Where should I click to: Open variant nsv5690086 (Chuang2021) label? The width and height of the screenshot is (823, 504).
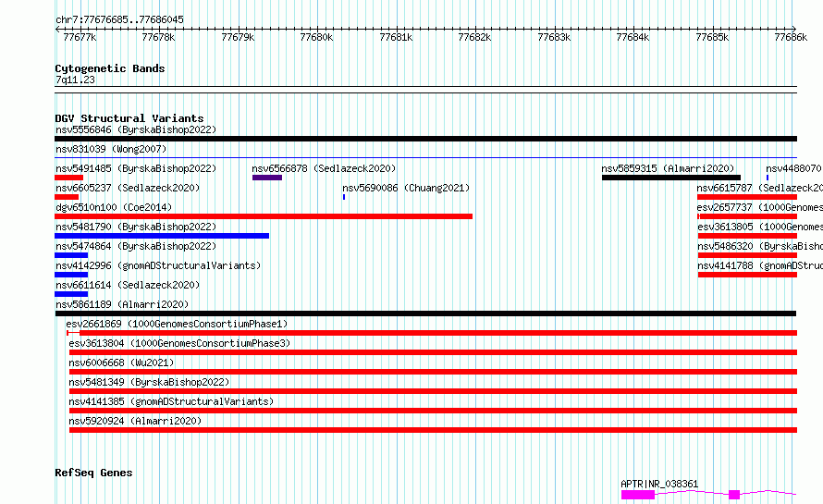[x=406, y=188]
